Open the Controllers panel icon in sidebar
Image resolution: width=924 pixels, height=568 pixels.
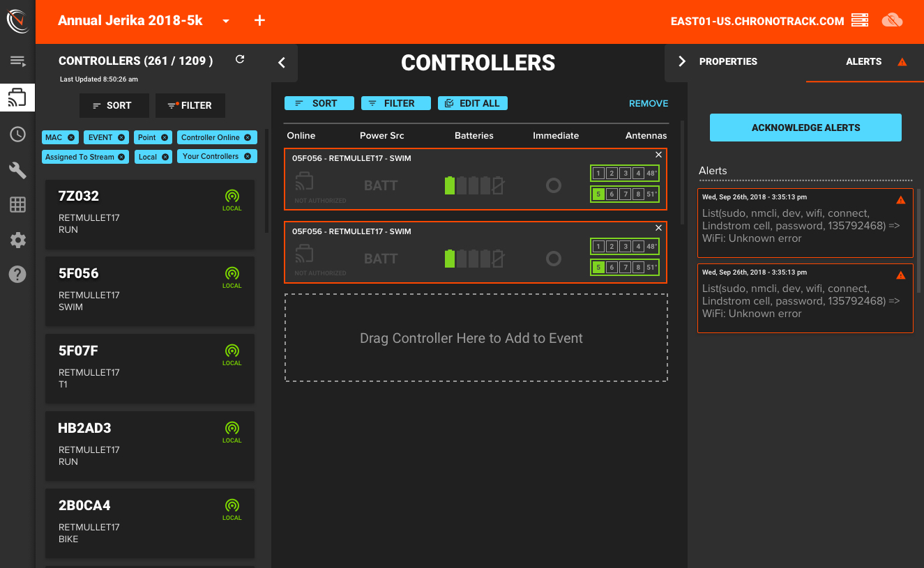[x=17, y=97]
